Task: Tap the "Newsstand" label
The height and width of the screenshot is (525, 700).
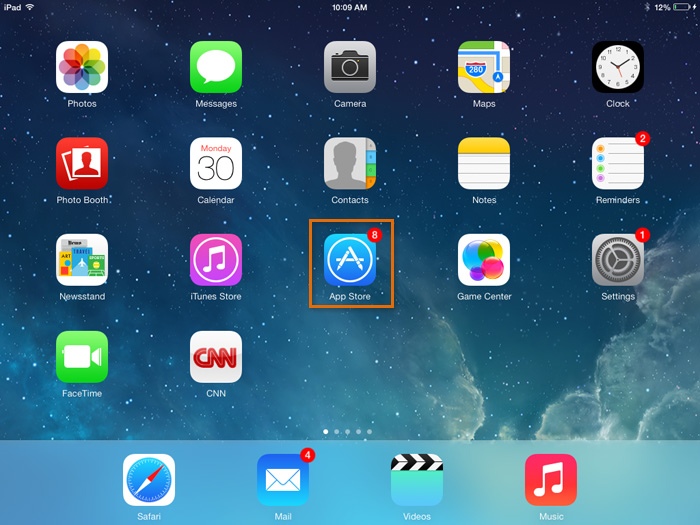Action: [82, 296]
